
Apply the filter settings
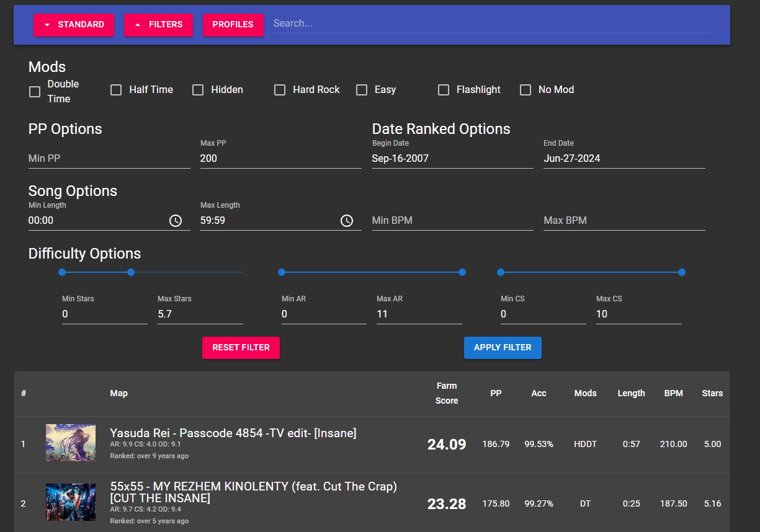503,348
